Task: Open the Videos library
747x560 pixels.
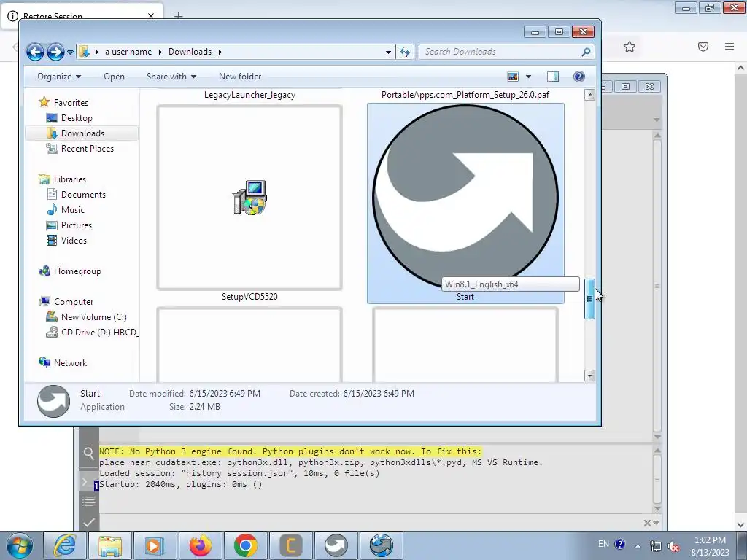Action: (x=74, y=241)
